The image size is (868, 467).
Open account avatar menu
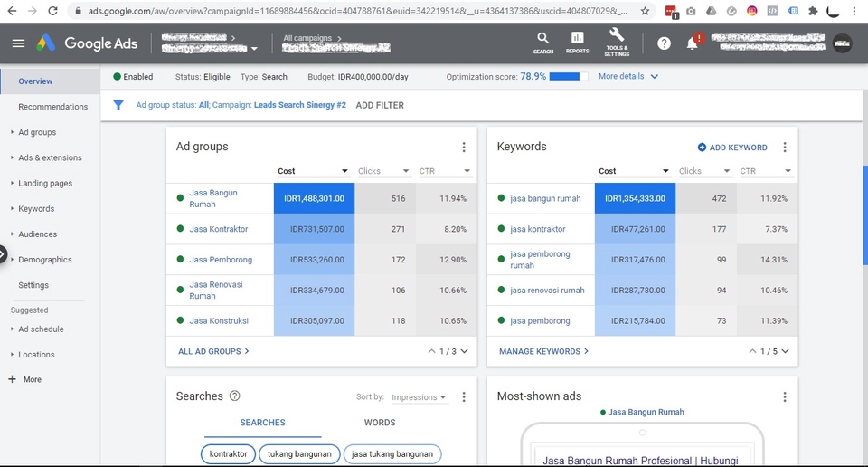(x=843, y=43)
